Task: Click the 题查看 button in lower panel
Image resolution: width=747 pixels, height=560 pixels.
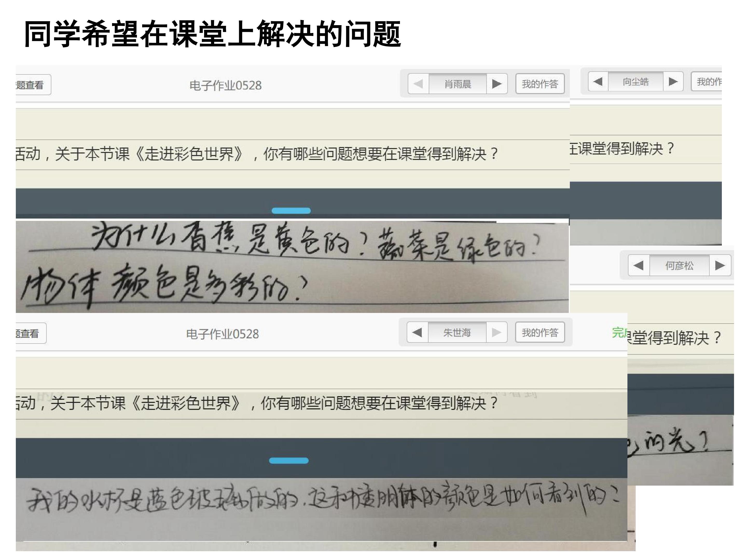Action: (x=31, y=333)
